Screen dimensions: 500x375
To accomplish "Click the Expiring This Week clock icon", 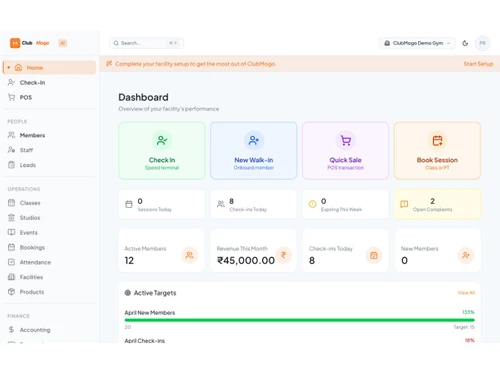I will coord(312,204).
